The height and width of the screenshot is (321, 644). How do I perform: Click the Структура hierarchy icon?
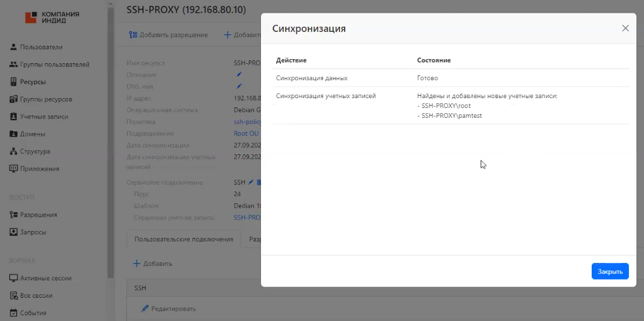tap(14, 152)
